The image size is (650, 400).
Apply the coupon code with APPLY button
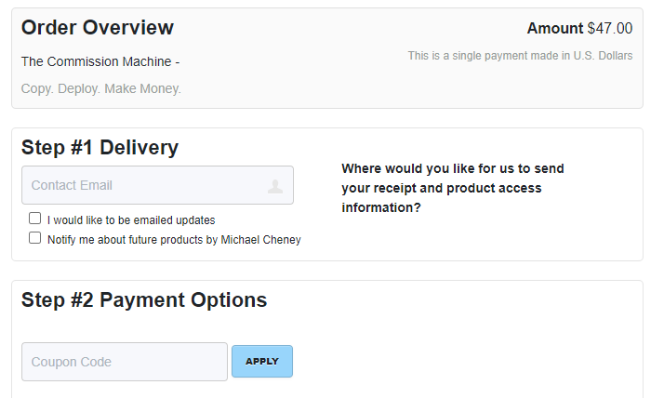(262, 361)
